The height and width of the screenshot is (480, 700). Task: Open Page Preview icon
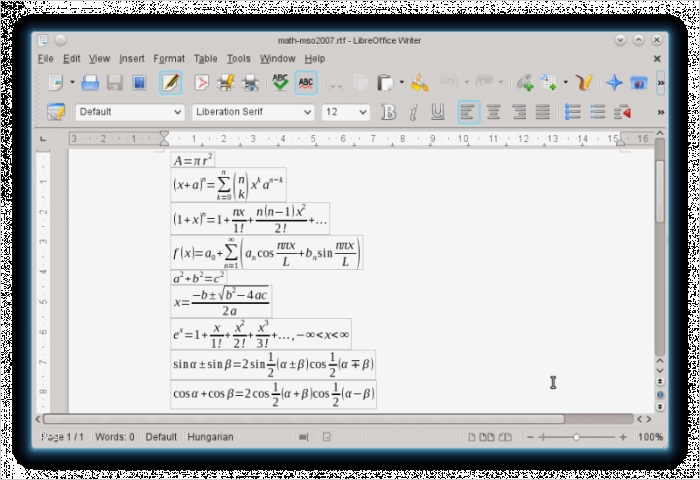[x=250, y=83]
